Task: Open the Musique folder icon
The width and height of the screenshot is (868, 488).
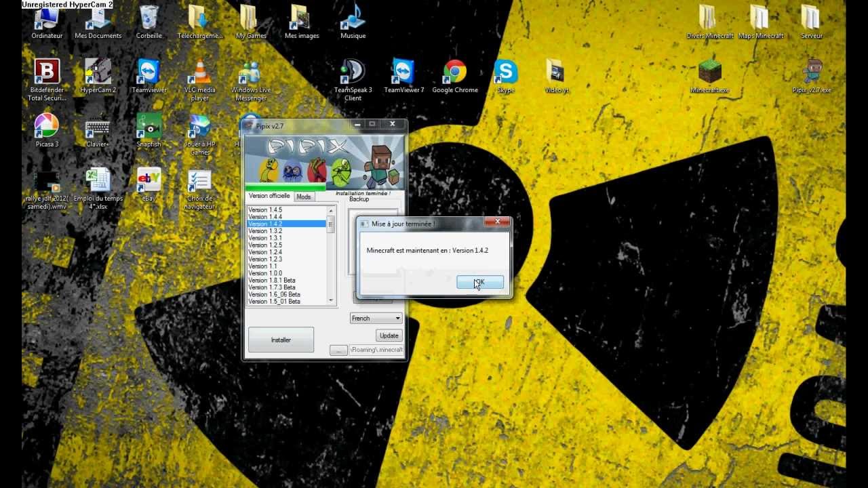Action: click(x=353, y=22)
